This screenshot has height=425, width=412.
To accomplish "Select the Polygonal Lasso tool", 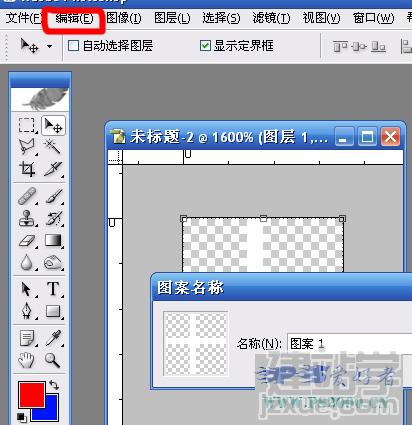I will [27, 146].
